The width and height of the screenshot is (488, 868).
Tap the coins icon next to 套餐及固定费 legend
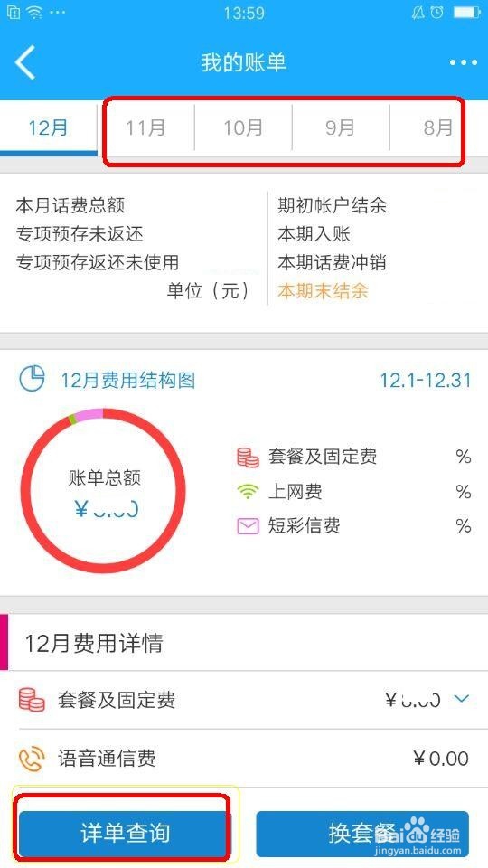pyautogui.click(x=248, y=458)
